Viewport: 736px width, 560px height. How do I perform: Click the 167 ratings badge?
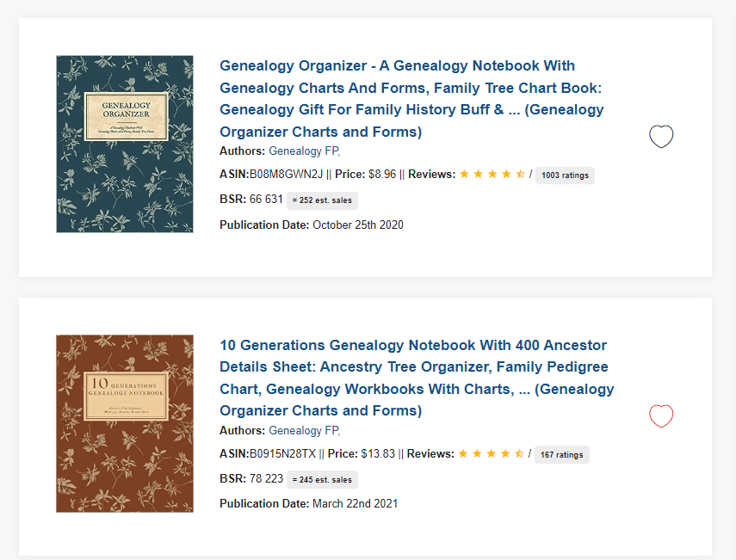coord(562,454)
